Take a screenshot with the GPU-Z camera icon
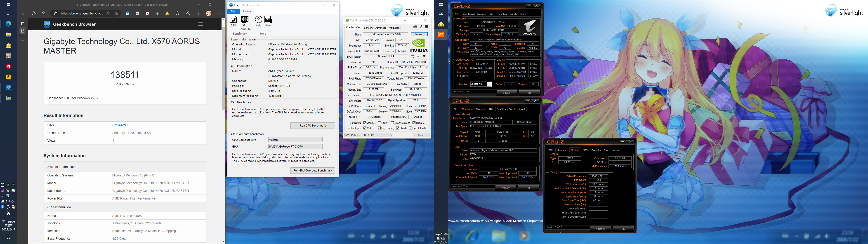Image resolution: width=868 pixels, height=244 pixels. coord(415,27)
